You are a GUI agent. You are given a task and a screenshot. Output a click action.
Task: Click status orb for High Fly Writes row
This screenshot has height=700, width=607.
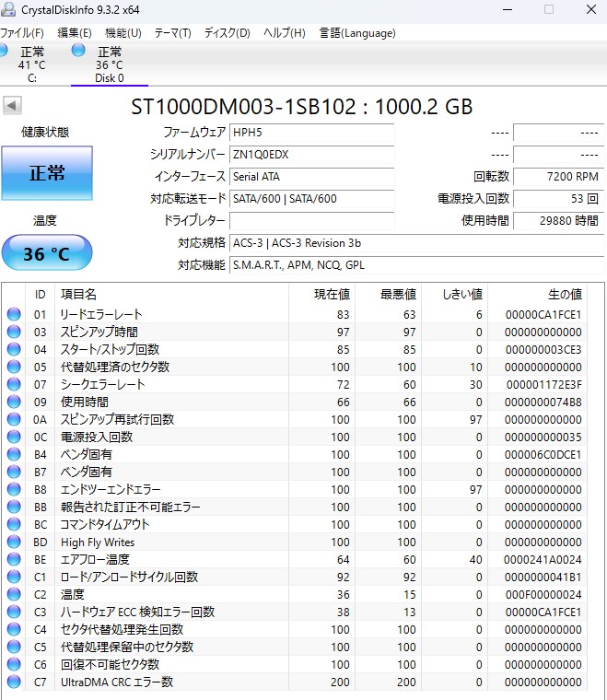point(14,542)
